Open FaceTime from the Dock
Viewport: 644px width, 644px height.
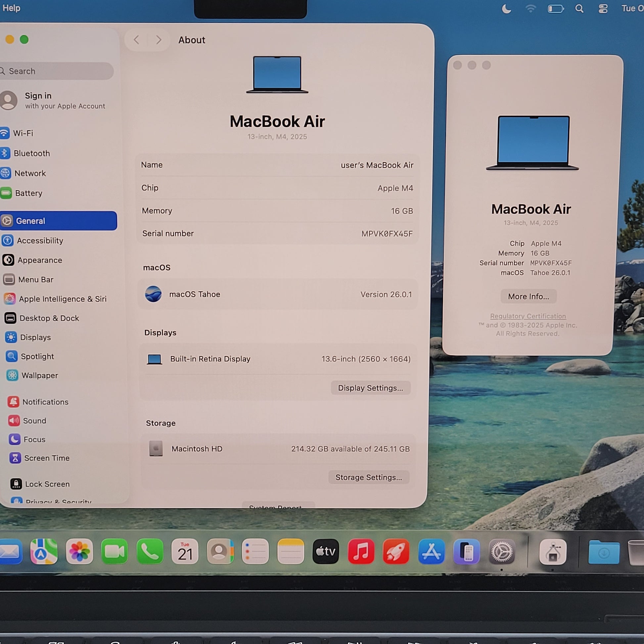114,552
